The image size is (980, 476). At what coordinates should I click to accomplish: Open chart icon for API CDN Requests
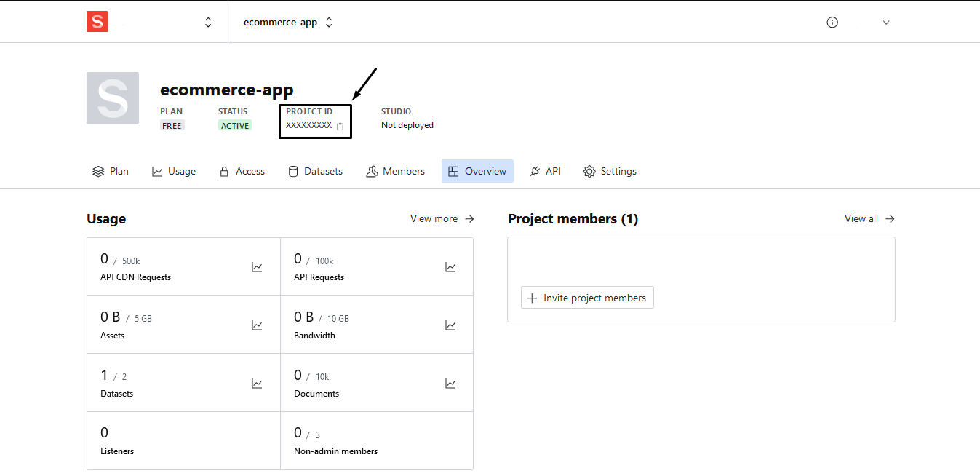point(257,267)
